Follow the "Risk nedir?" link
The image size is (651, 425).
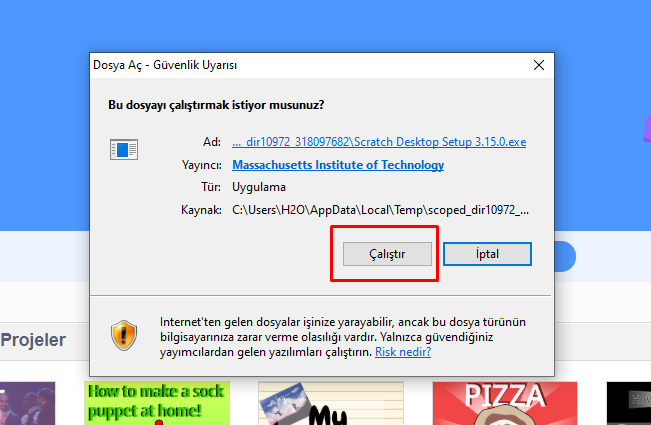[x=403, y=352]
